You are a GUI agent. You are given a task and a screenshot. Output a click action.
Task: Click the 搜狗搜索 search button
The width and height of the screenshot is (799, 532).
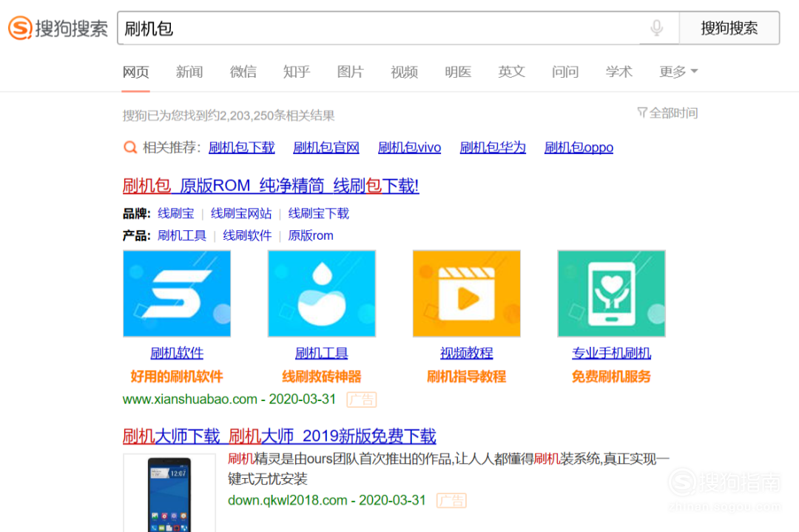tap(729, 28)
